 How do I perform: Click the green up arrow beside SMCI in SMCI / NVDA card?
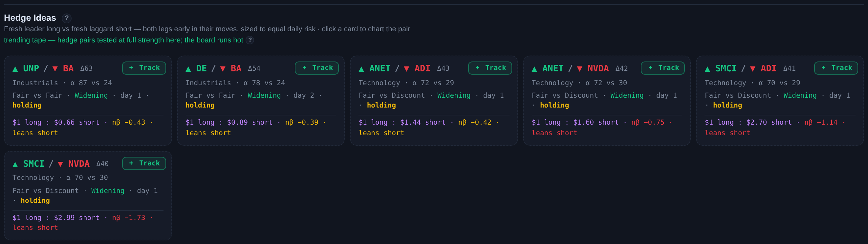click(x=15, y=164)
